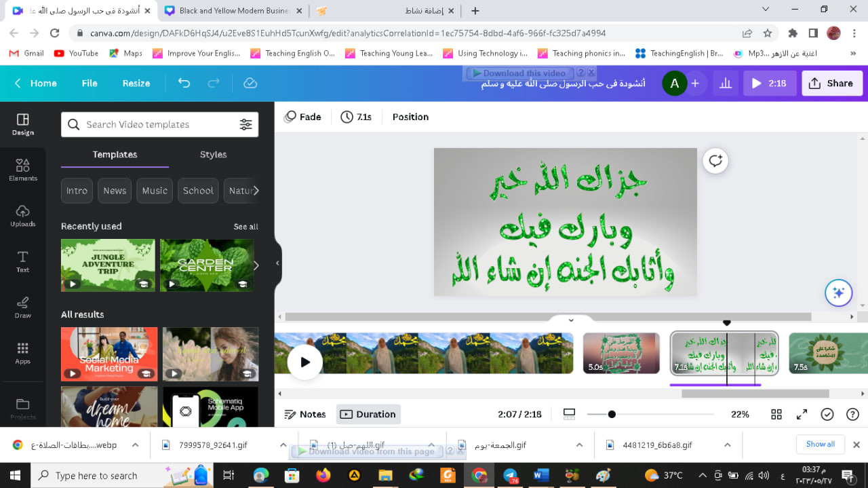This screenshot has width=868, height=488.
Task: Open the Elements sidebar panel
Action: pos(22,170)
